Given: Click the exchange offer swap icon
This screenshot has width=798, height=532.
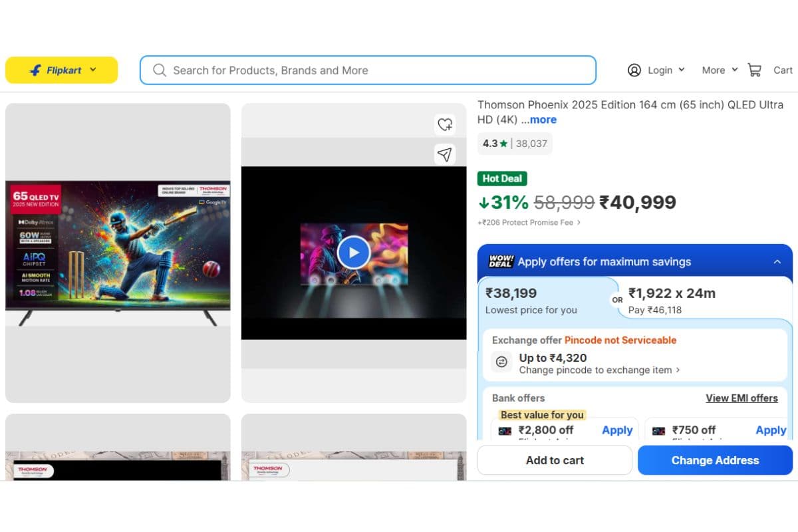Looking at the screenshot, I should (502, 362).
